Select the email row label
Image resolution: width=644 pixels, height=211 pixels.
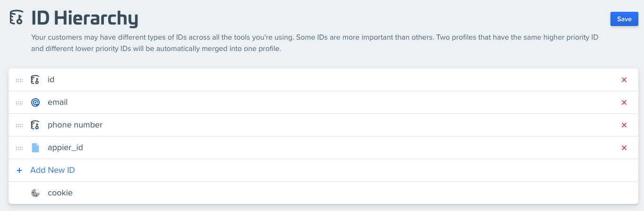point(58,102)
